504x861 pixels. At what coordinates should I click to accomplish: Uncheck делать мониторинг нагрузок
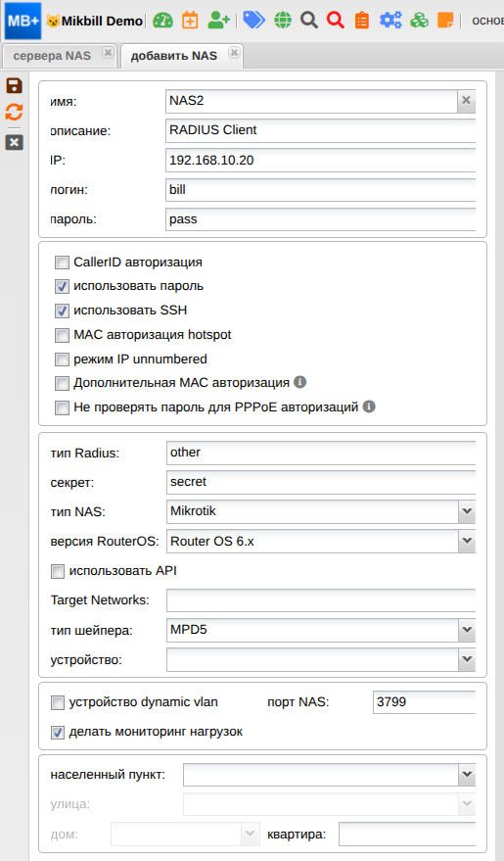point(58,733)
